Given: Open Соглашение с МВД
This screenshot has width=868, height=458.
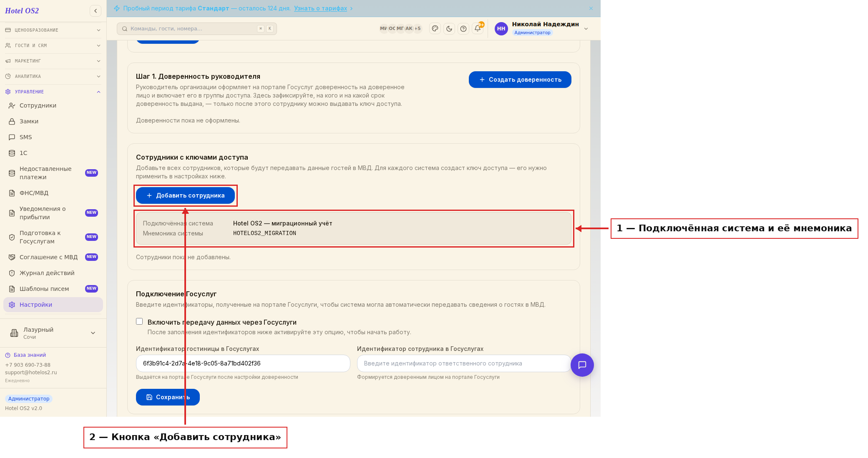Looking at the screenshot, I should pos(53,257).
